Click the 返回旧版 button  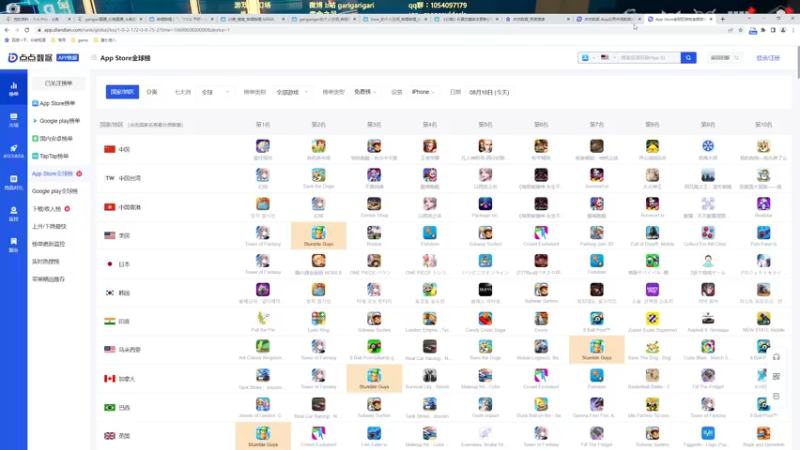pyautogui.click(x=723, y=58)
